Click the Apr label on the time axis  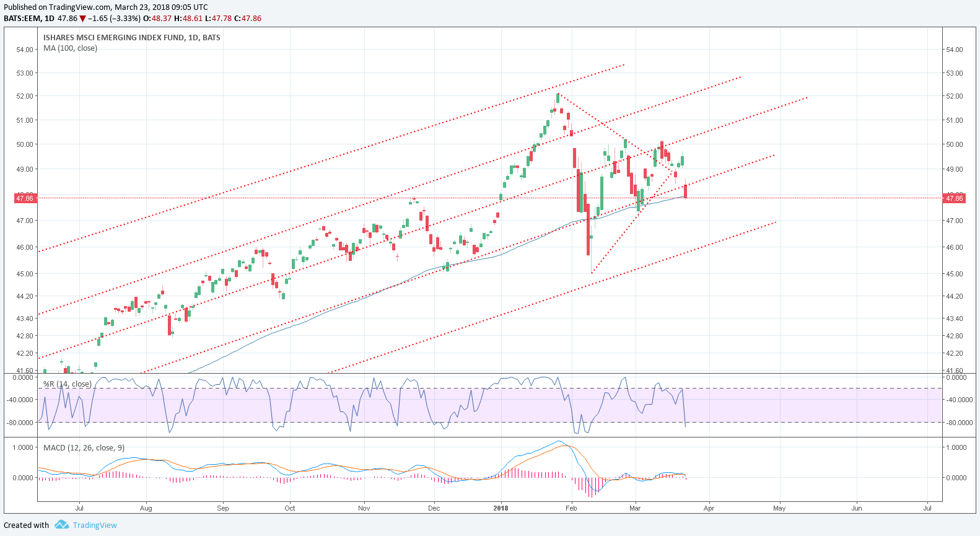pos(709,508)
